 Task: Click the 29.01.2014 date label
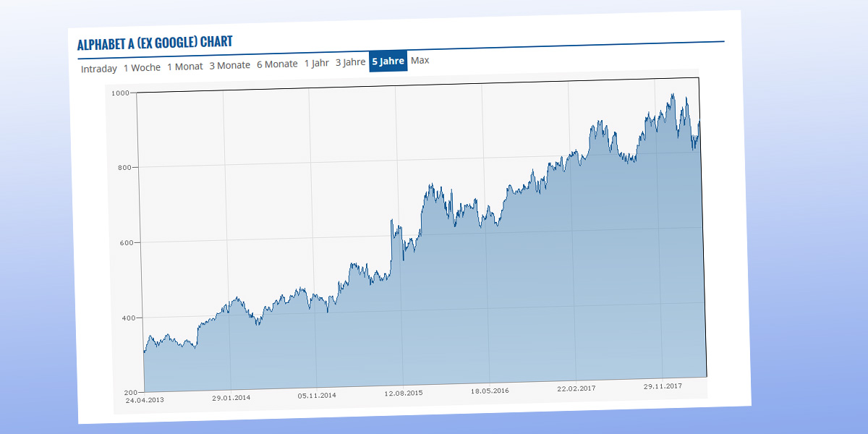coord(231,397)
